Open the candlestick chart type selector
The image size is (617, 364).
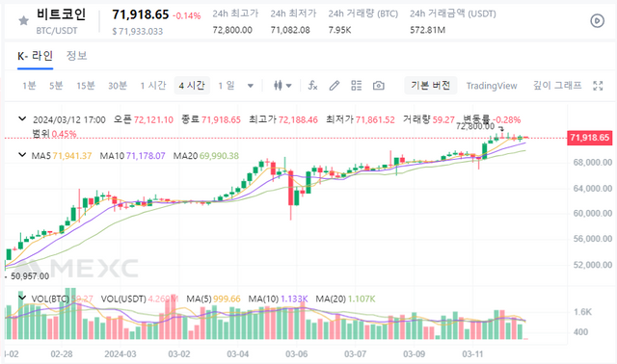(x=282, y=86)
